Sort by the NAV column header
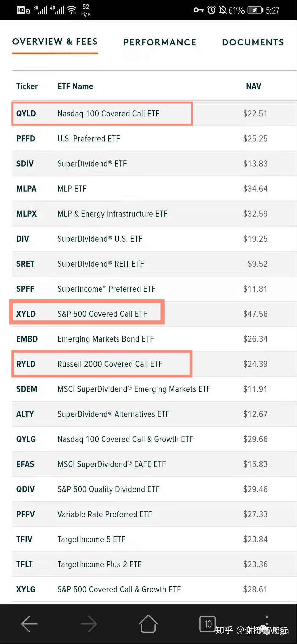This screenshot has height=644, width=297. [253, 86]
